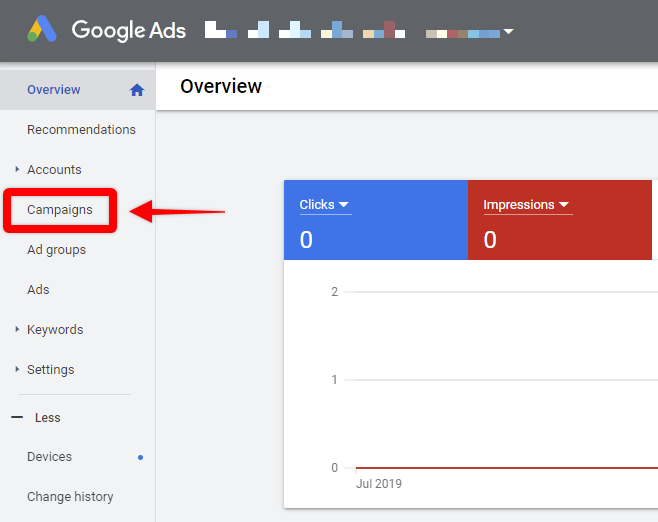Expand the Accounts menu arrow

pyautogui.click(x=17, y=169)
